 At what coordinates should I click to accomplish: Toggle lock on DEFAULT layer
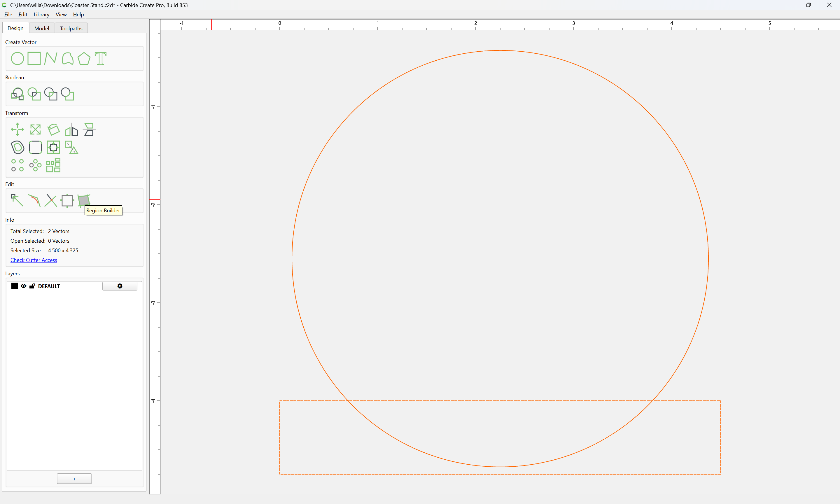click(x=32, y=286)
